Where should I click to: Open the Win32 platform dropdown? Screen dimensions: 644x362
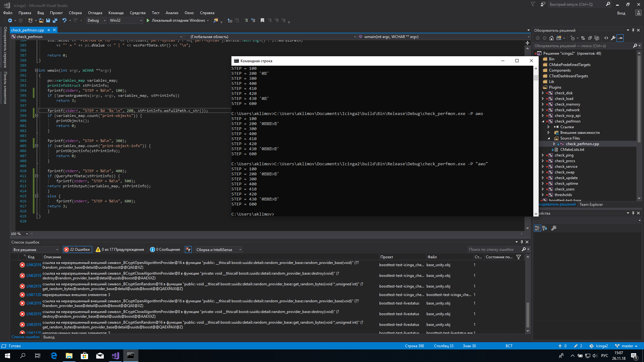(x=126, y=20)
